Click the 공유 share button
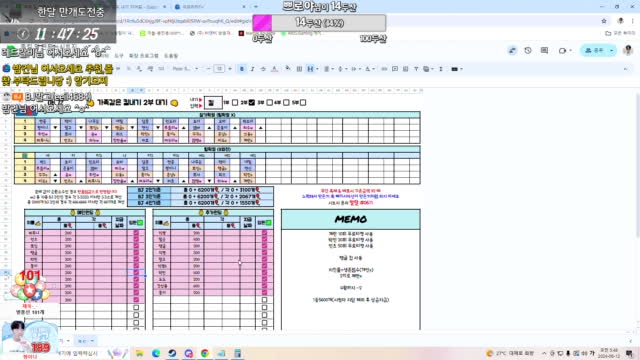Image resolution: width=640 pixels, height=360 pixels. (x=594, y=51)
